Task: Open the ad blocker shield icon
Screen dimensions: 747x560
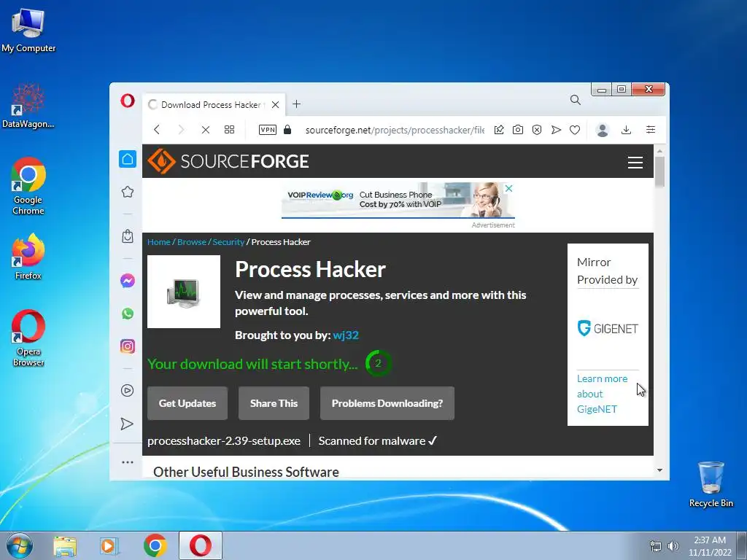Action: tap(537, 130)
